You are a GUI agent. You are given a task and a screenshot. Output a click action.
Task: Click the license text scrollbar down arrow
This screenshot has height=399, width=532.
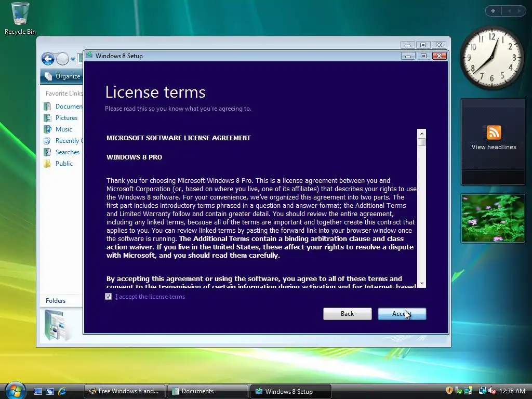(x=422, y=284)
